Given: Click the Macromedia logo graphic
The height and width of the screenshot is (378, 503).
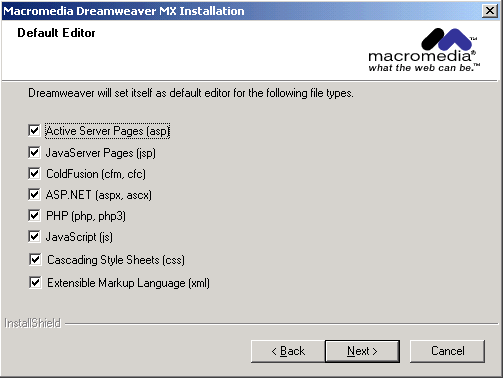Looking at the screenshot, I should pyautogui.click(x=424, y=50).
